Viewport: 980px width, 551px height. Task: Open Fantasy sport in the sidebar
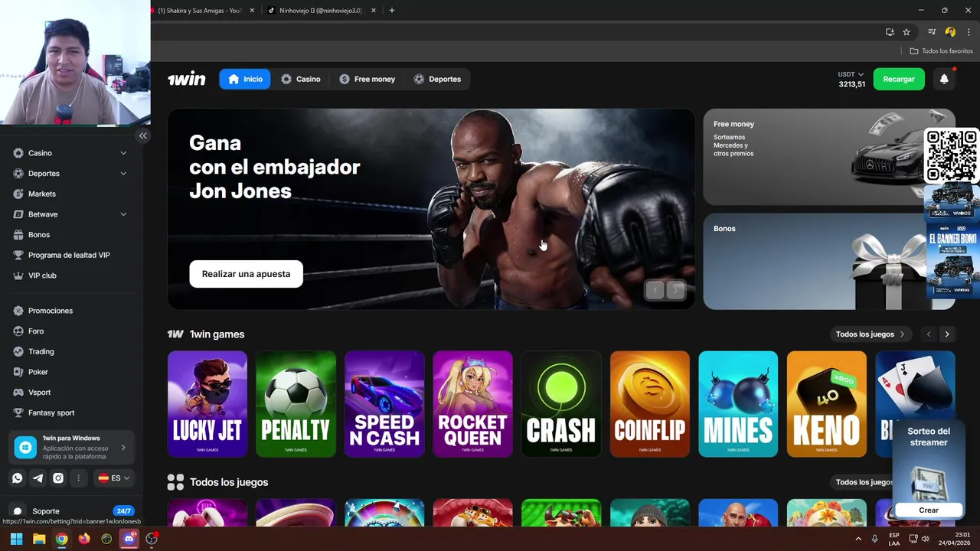[51, 412]
